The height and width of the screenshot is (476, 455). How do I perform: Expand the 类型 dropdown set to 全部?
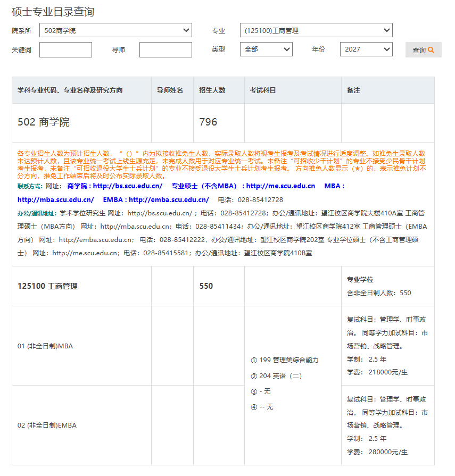tap(266, 49)
